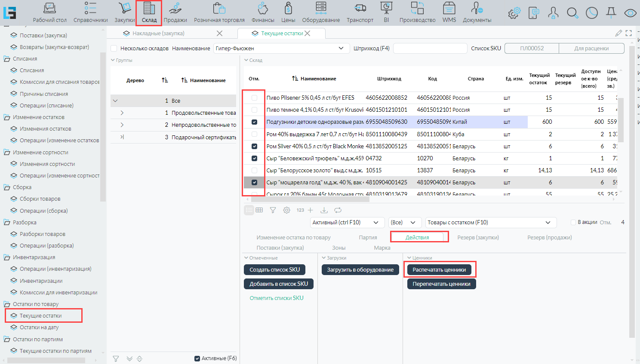Open the Товары с остатком (F10) dropdown
640x364 pixels.
pos(490,223)
